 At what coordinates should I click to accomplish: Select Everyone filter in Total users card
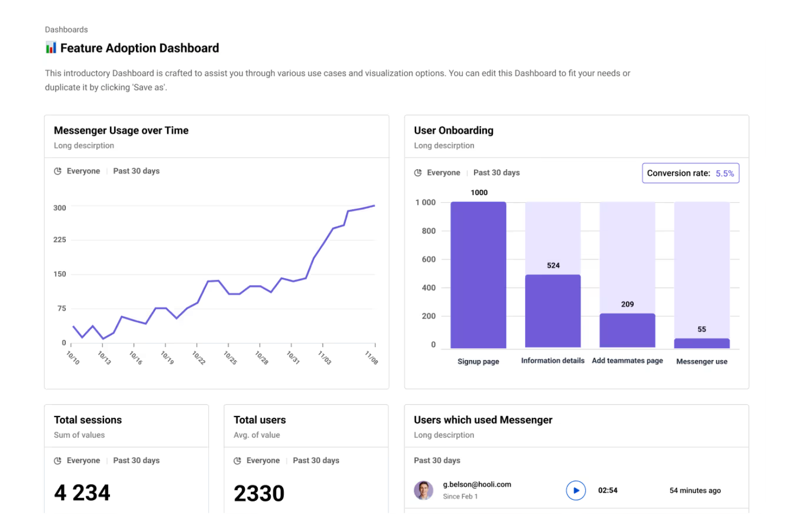pos(263,460)
